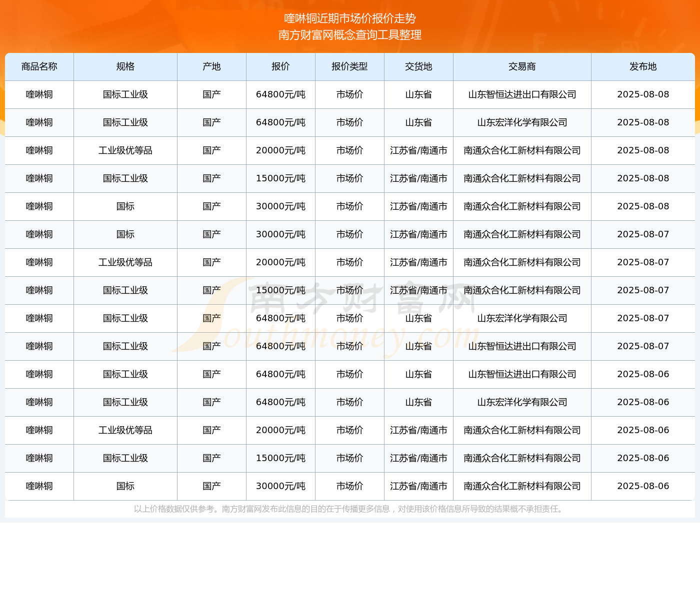Viewport: 700px width, 602px height.
Task: Click the 2025-08-08 date for 山东智恒达进出口有限公司
Action: coord(643,94)
